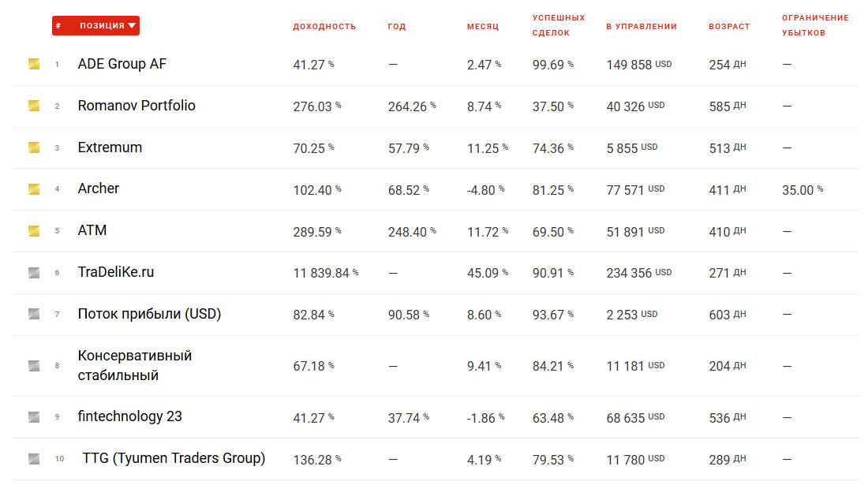Sort by МЕСЯЦ column header

(x=482, y=27)
